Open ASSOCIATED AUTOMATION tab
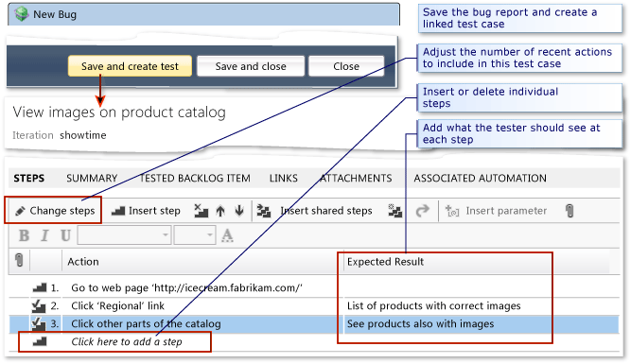The width and height of the screenshot is (631, 364). point(480,178)
